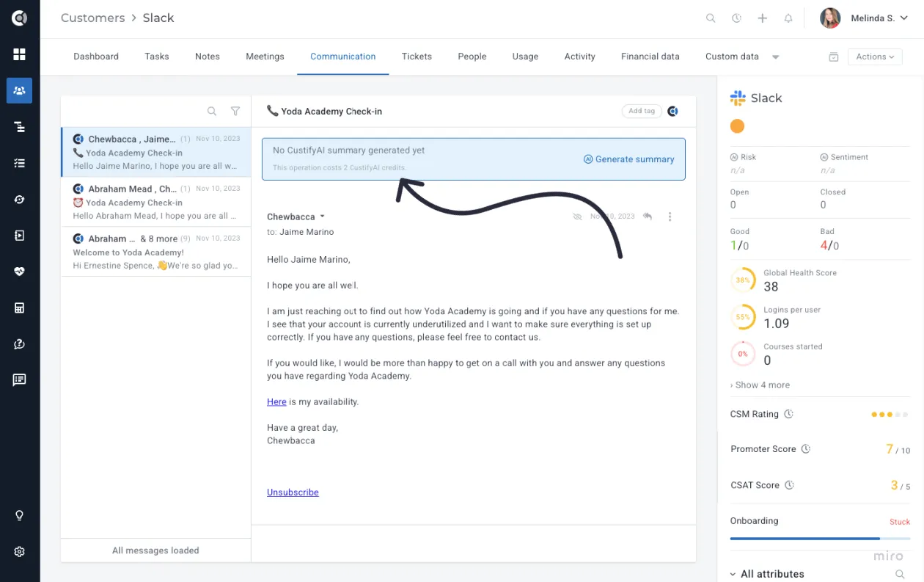
Task: Open the dashboard grid icon in the sidebar
Action: pyautogui.click(x=19, y=54)
